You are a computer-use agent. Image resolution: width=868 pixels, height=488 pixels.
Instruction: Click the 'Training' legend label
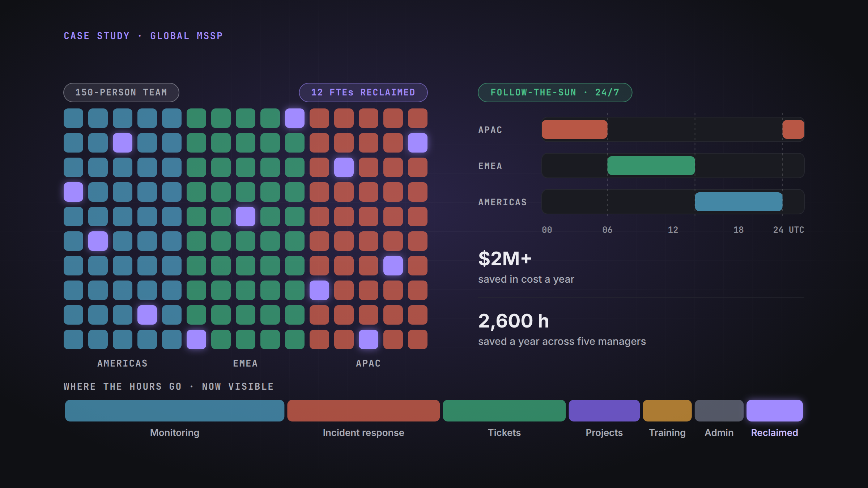click(667, 433)
